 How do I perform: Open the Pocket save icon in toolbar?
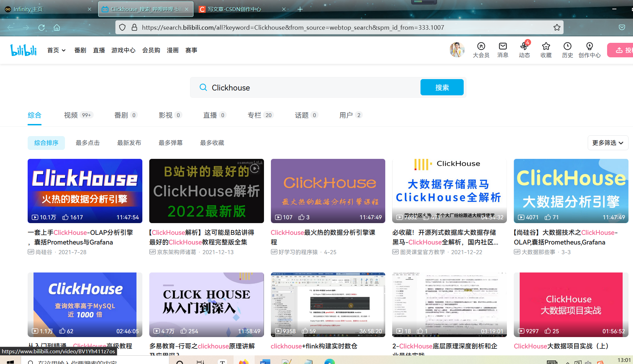tap(622, 27)
